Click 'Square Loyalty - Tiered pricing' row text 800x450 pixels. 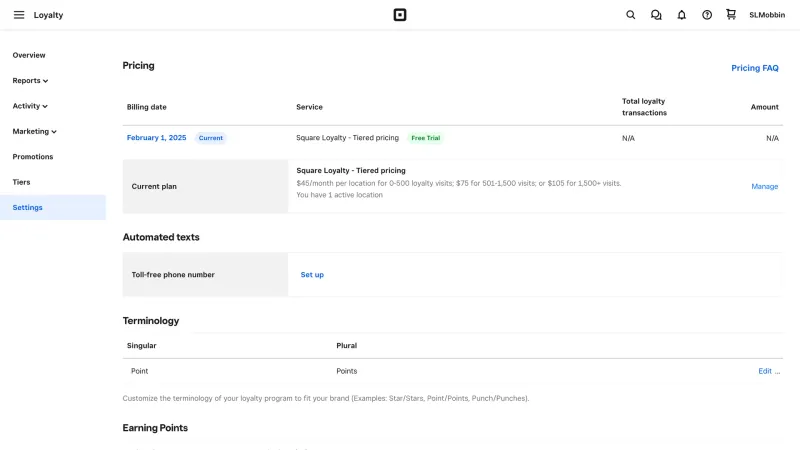[347, 138]
